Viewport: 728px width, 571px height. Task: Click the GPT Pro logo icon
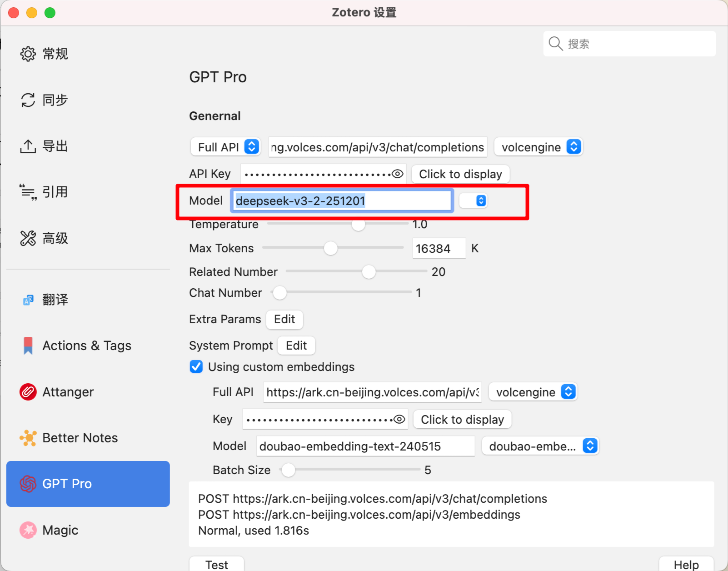coord(28,484)
